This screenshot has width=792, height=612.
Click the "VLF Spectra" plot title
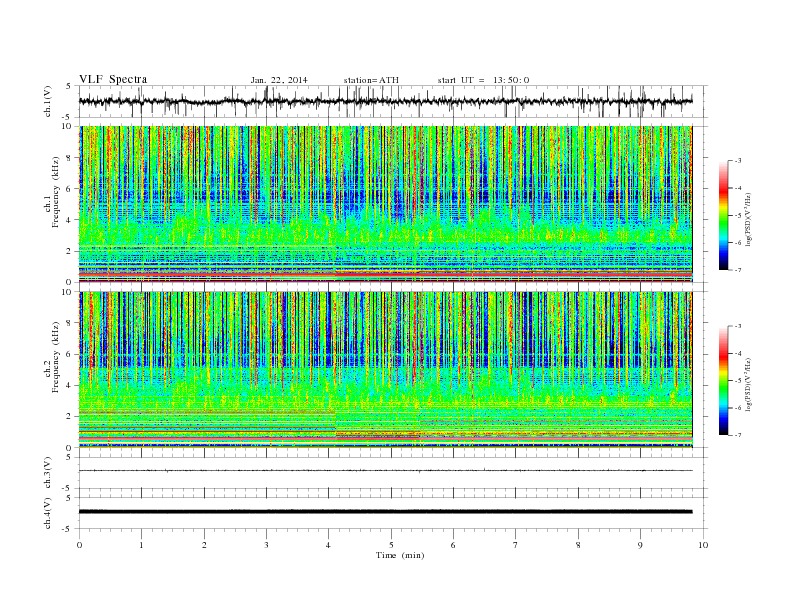click(x=113, y=79)
